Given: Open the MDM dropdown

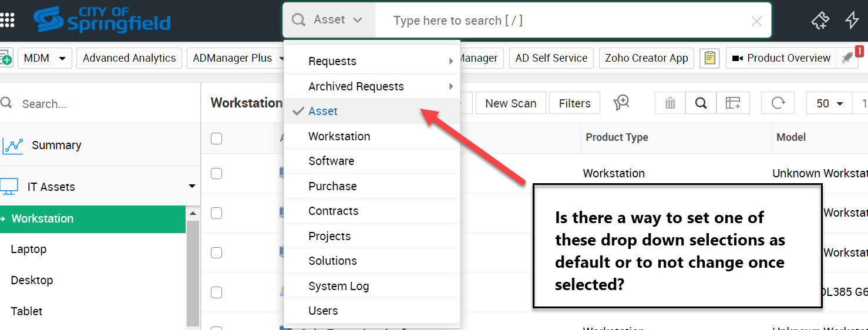Looking at the screenshot, I should (x=45, y=58).
